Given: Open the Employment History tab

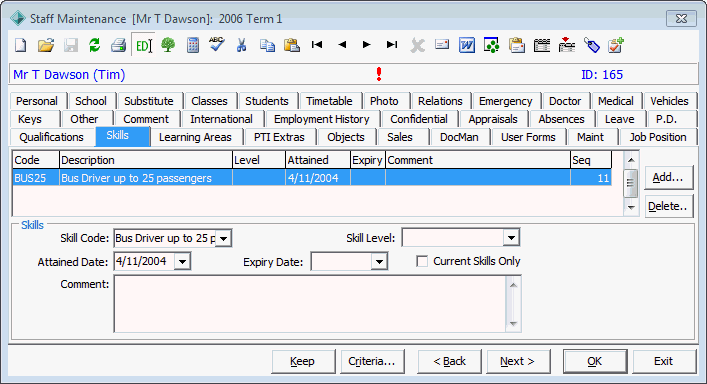Looking at the screenshot, I should pyautogui.click(x=321, y=119).
